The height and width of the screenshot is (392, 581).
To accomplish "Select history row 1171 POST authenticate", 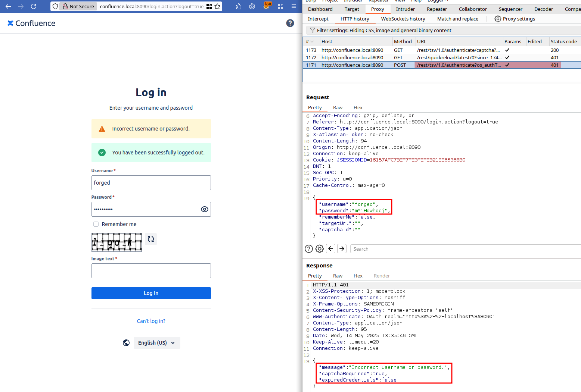I will [442, 65].
